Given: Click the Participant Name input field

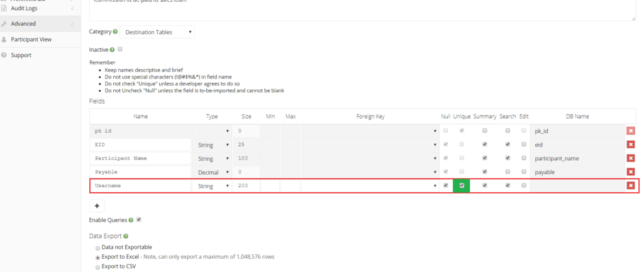Looking at the screenshot, I should click(140, 158).
